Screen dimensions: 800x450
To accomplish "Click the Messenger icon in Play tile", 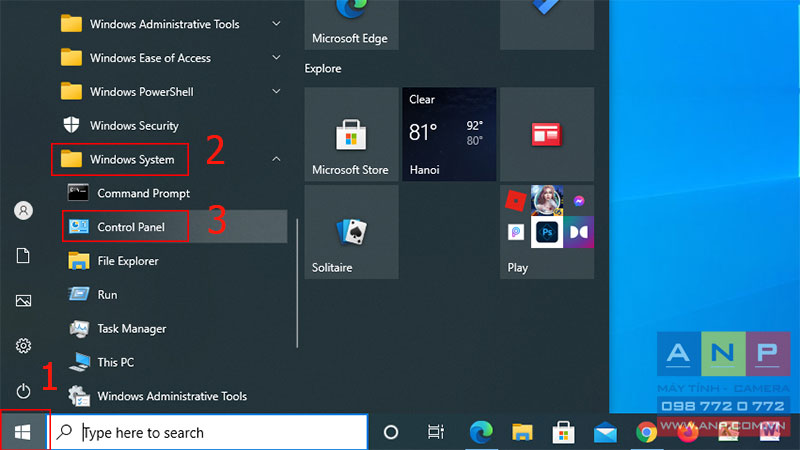I will point(579,201).
